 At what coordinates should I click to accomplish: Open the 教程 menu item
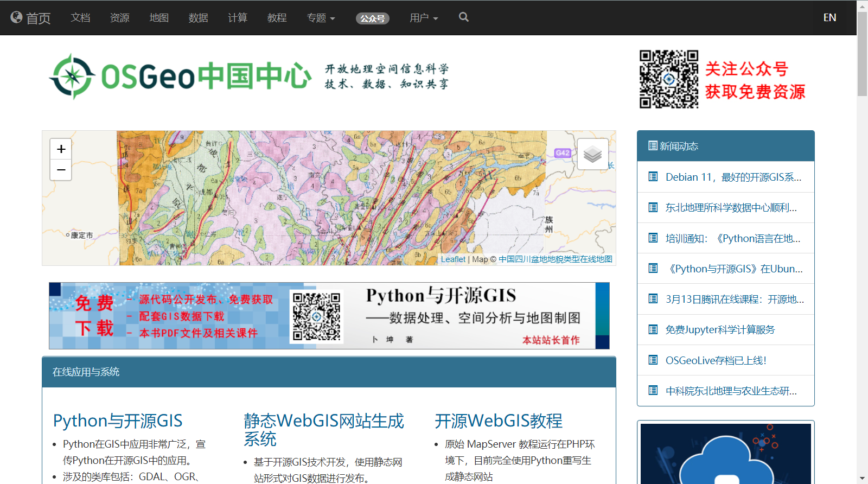pos(277,18)
